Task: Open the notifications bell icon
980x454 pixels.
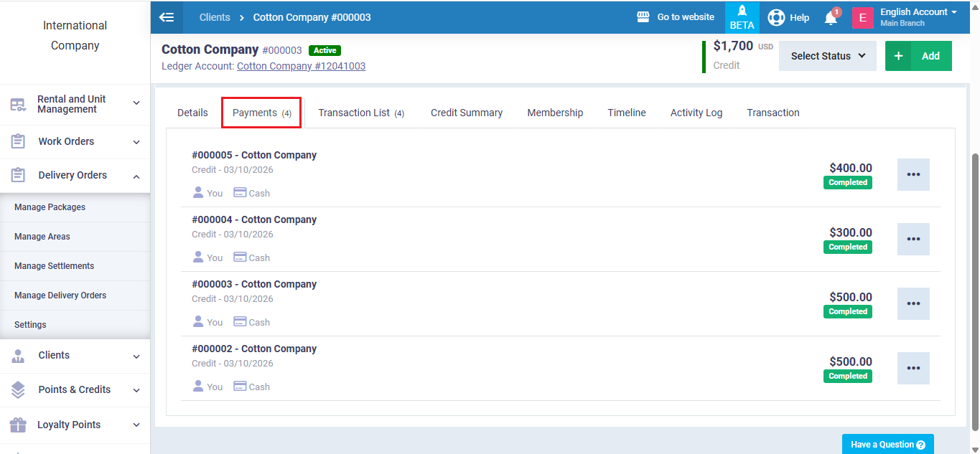Action: (831, 18)
